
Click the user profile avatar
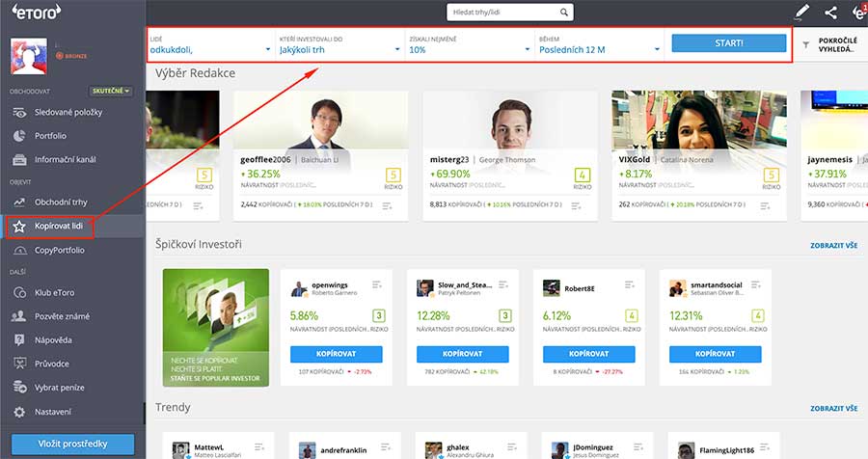coord(29,57)
